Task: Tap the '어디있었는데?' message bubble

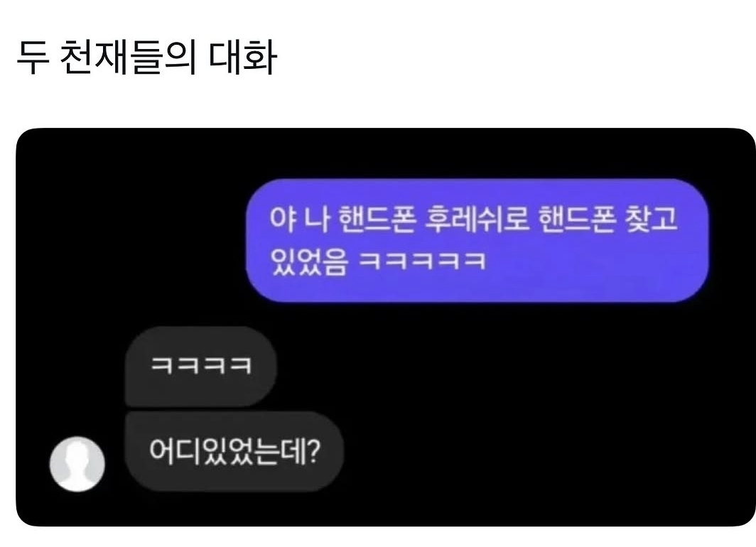Action: coord(234,452)
